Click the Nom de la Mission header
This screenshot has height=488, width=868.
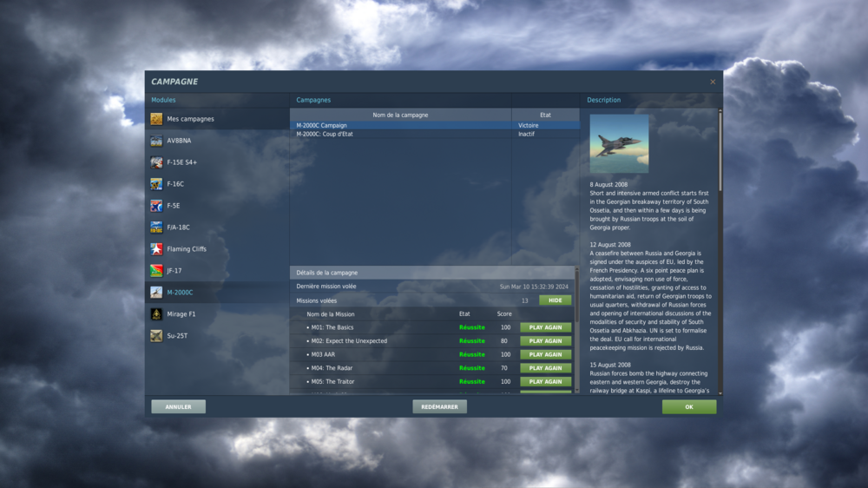point(331,314)
